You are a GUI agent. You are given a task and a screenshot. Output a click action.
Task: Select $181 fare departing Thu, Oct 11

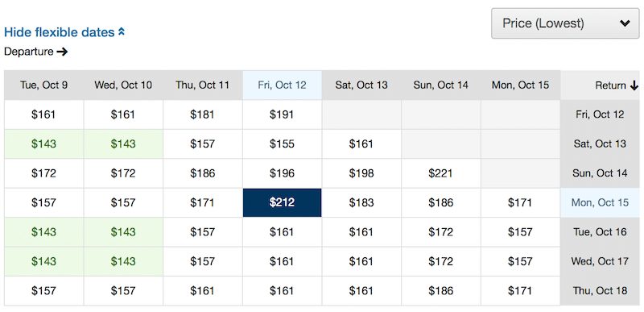pos(203,114)
